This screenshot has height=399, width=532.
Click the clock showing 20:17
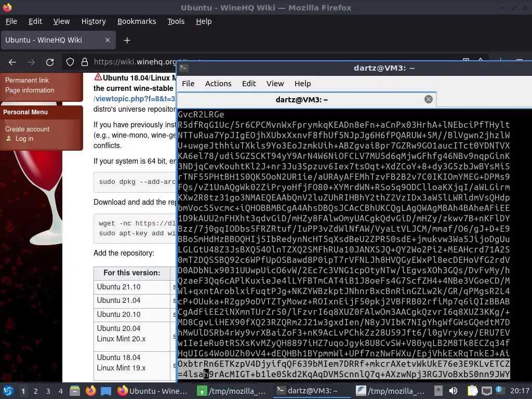click(520, 391)
